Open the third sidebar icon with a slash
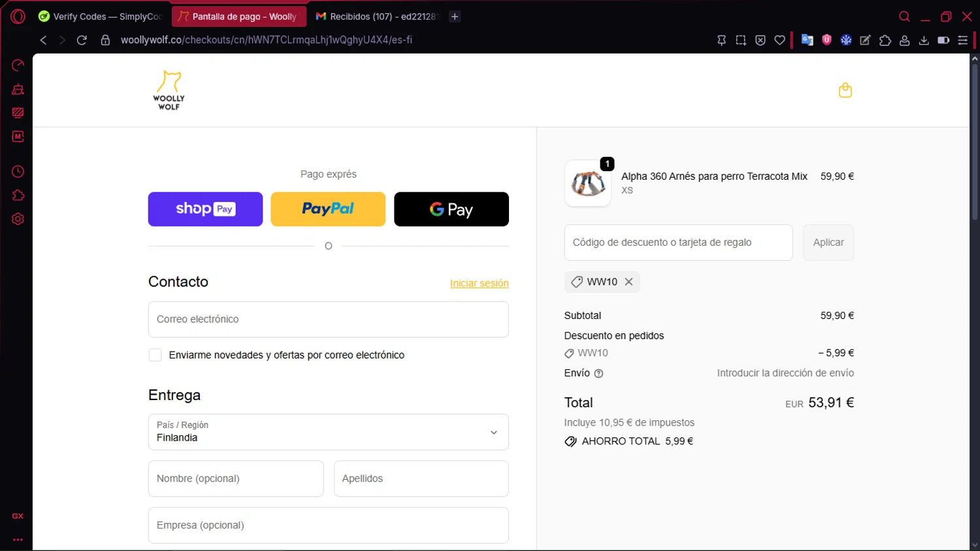 click(x=18, y=113)
